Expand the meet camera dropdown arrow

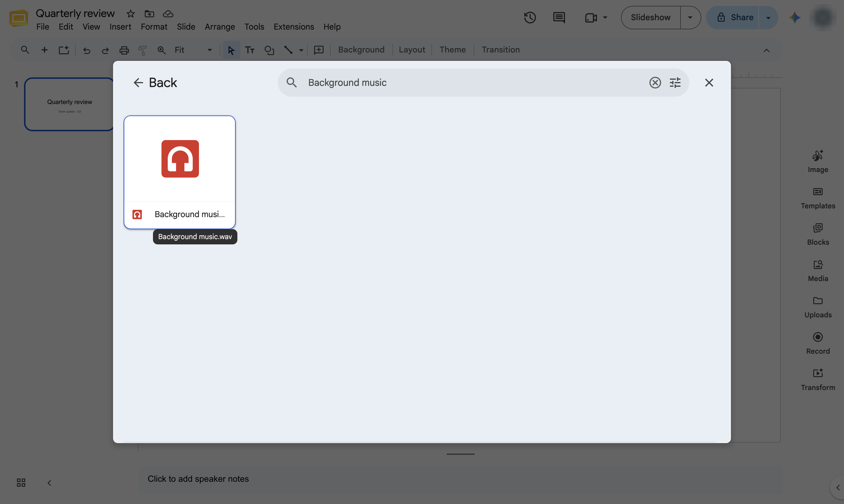605,17
